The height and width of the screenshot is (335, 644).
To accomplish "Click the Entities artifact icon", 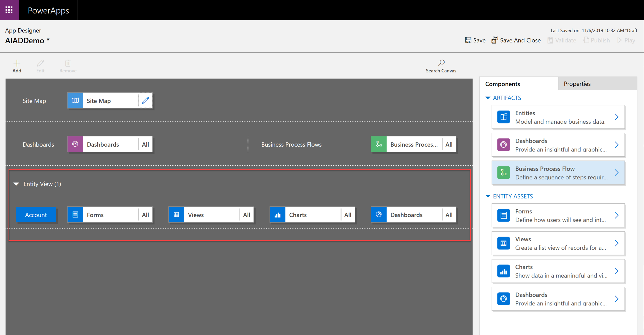I will pyautogui.click(x=503, y=117).
